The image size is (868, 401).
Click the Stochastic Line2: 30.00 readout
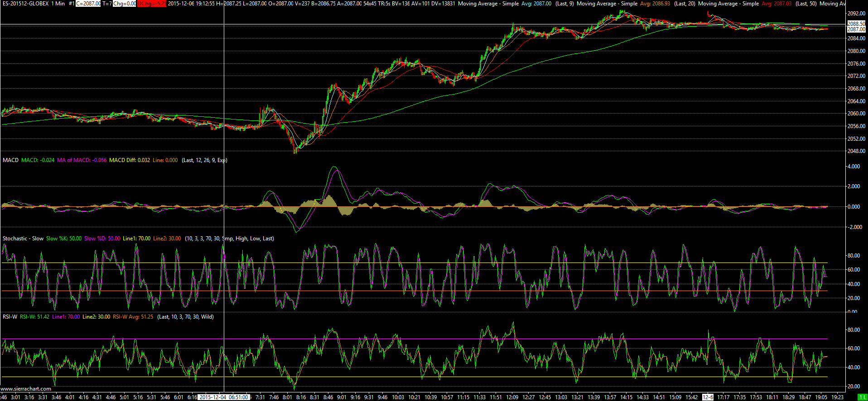click(x=167, y=239)
